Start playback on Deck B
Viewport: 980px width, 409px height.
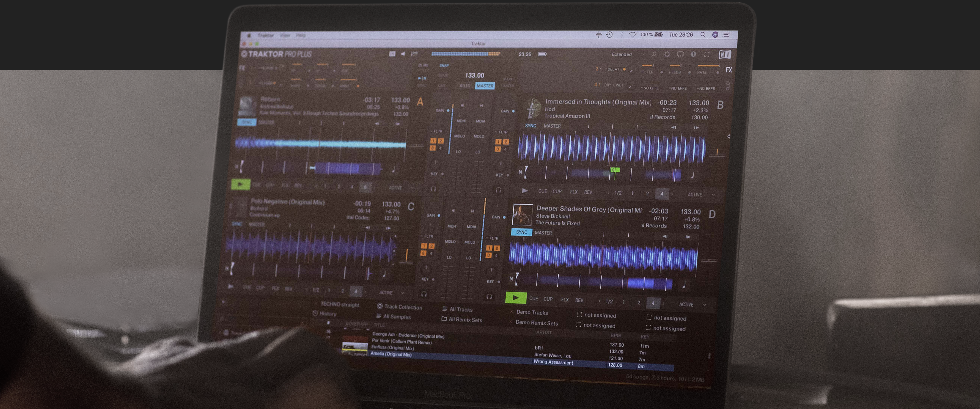coord(525,191)
